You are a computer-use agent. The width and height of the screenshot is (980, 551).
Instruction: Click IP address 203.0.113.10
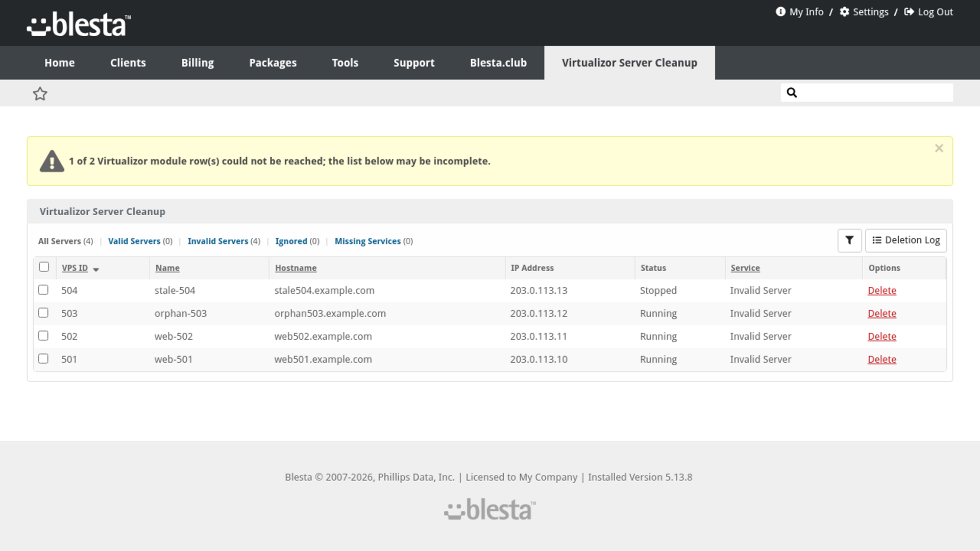coord(538,359)
